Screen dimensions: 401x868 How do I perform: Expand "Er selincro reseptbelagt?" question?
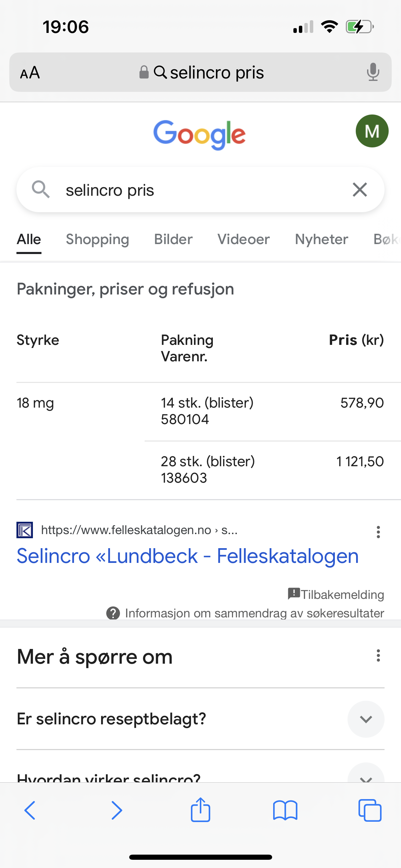tap(366, 719)
